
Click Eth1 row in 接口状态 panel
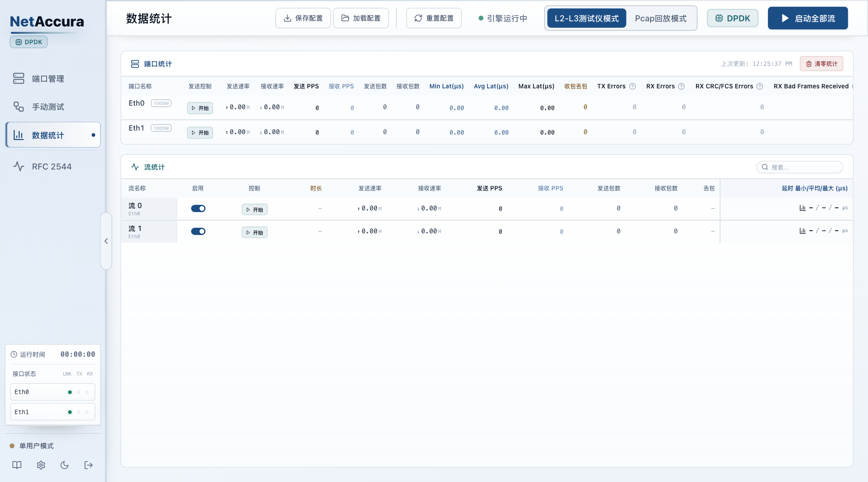[53, 412]
